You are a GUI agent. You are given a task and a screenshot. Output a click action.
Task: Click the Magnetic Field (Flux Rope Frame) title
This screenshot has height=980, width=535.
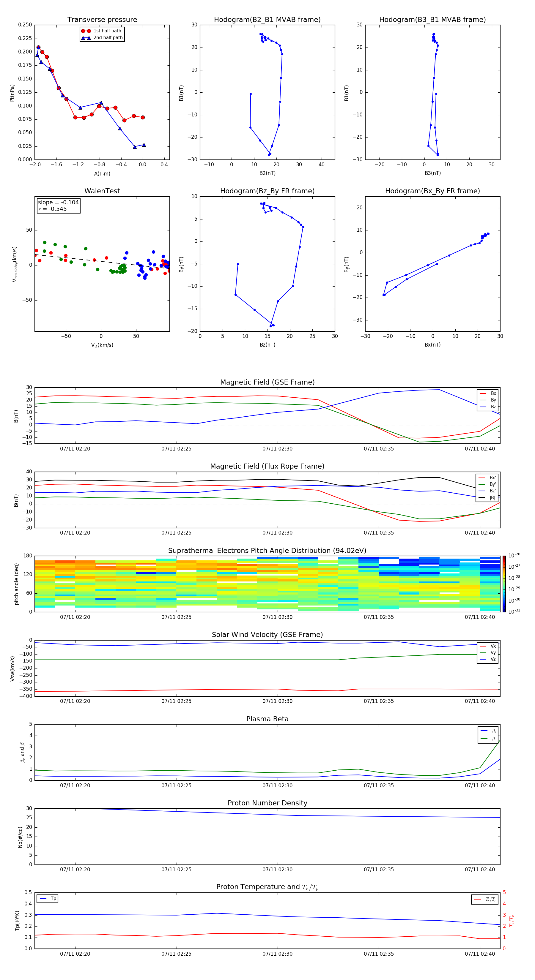click(x=267, y=467)
